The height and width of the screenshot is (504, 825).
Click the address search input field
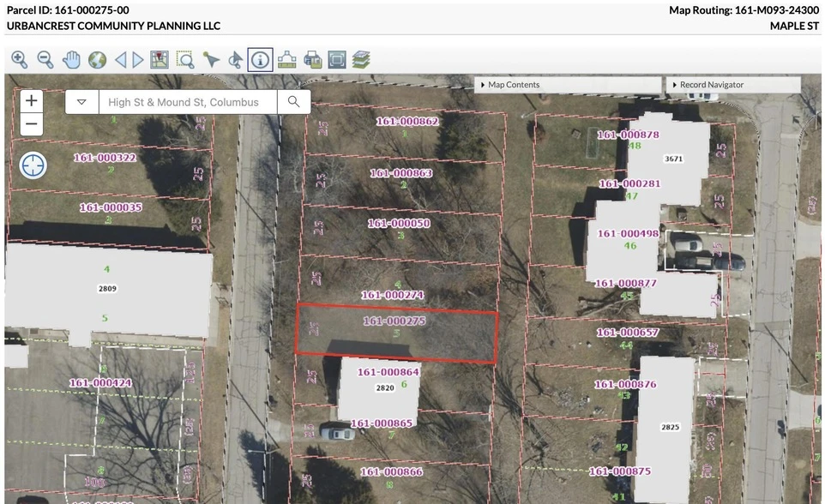point(188,102)
